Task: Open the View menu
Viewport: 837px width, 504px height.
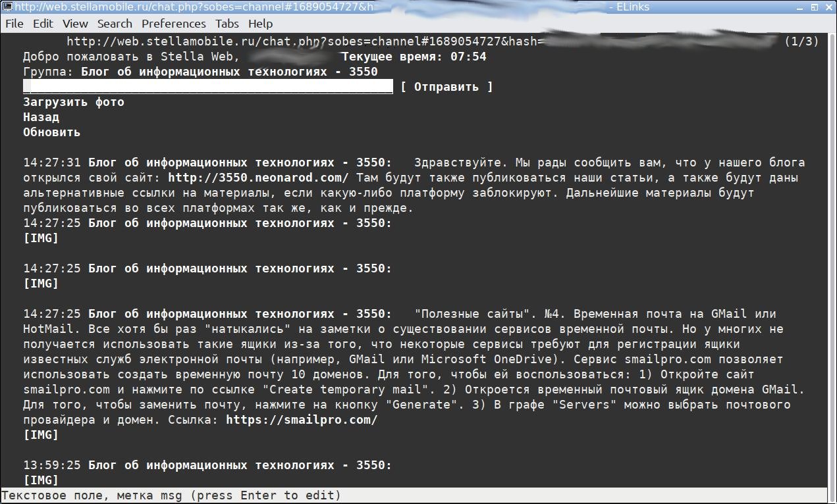Action: pyautogui.click(x=75, y=24)
